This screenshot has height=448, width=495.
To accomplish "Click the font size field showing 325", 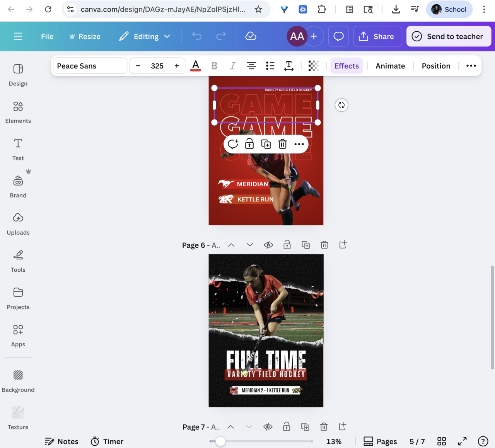I will (157, 66).
